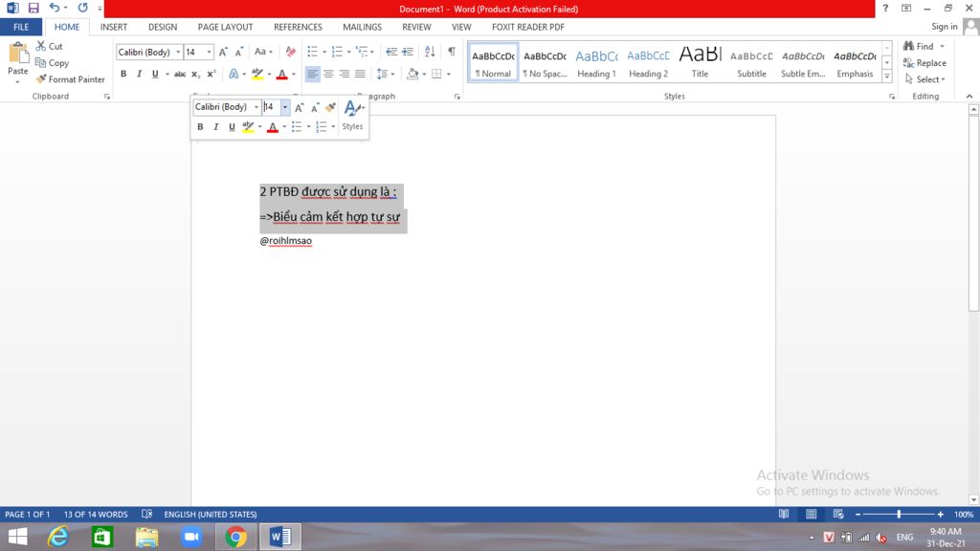Open Google Chrome from the taskbar

click(x=235, y=537)
